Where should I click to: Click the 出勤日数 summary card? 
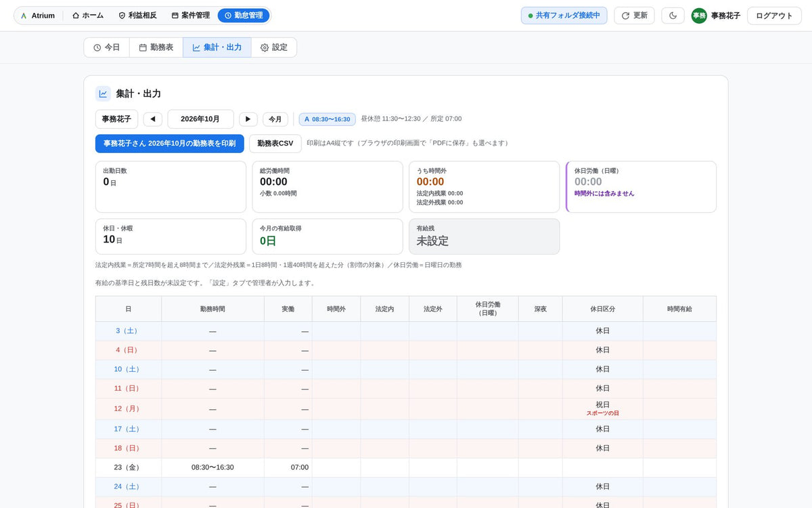[171, 187]
